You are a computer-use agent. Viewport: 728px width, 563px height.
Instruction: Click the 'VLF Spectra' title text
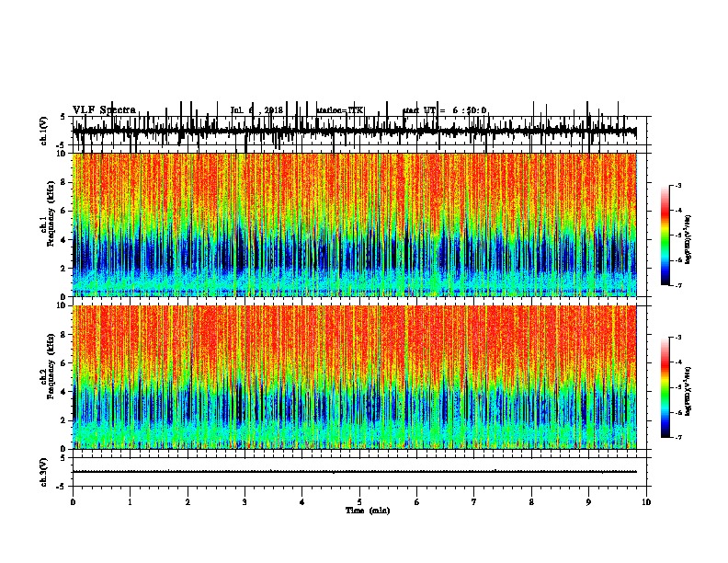pos(104,110)
